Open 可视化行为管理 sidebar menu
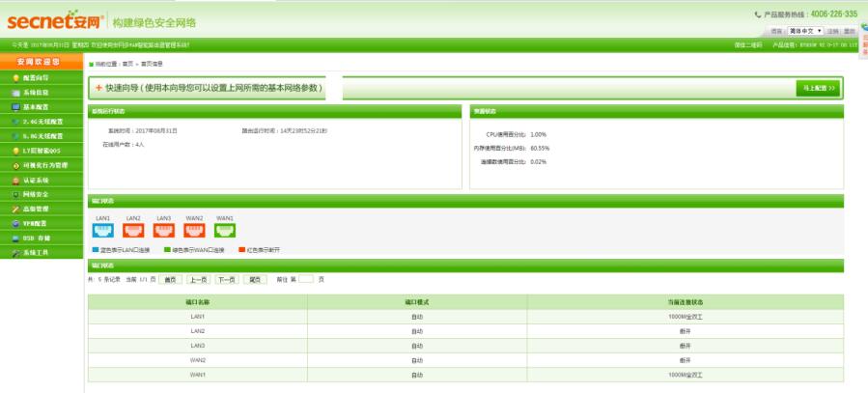868x393 pixels. click(42, 165)
